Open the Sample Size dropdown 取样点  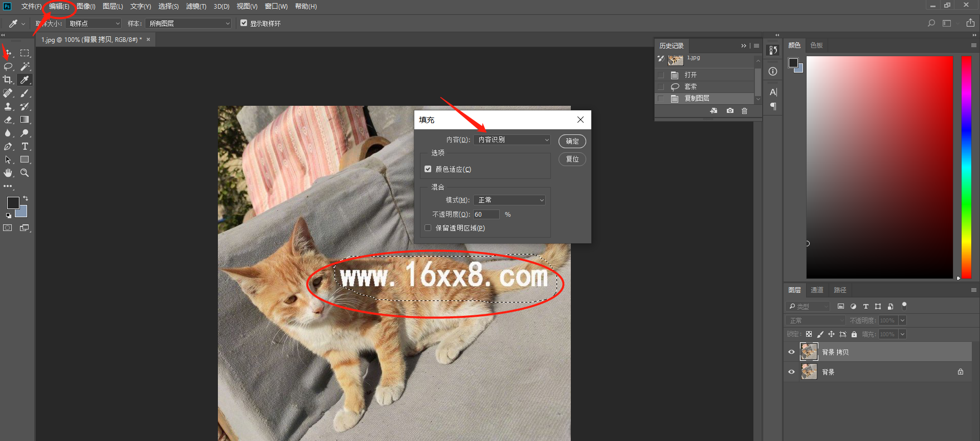[x=94, y=24]
